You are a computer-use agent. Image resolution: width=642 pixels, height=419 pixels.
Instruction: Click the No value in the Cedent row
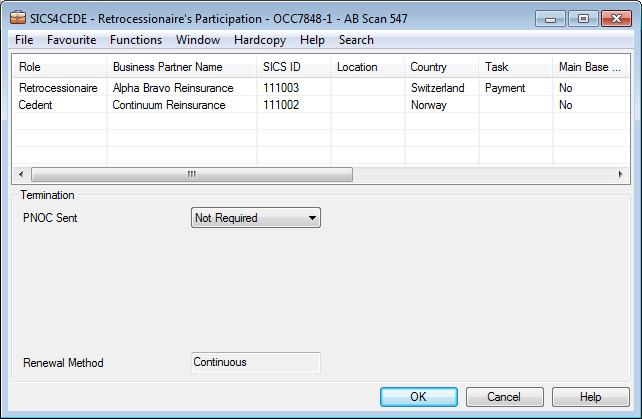(565, 105)
